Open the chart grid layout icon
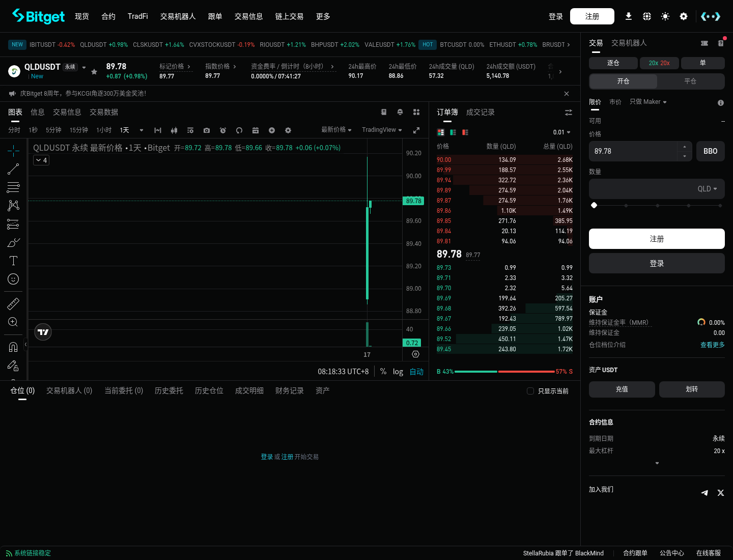This screenshot has height=560, width=733. point(416,112)
